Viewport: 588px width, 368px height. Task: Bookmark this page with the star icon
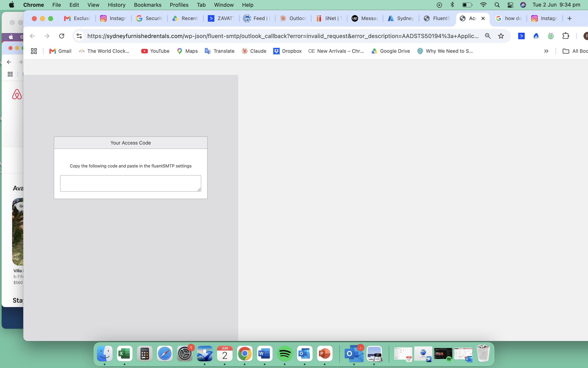tap(501, 36)
